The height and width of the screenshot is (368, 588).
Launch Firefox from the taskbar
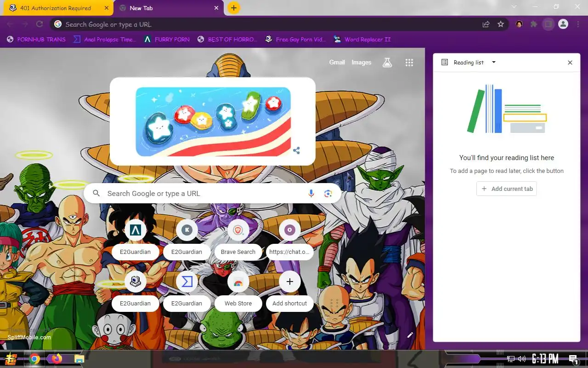click(57, 359)
